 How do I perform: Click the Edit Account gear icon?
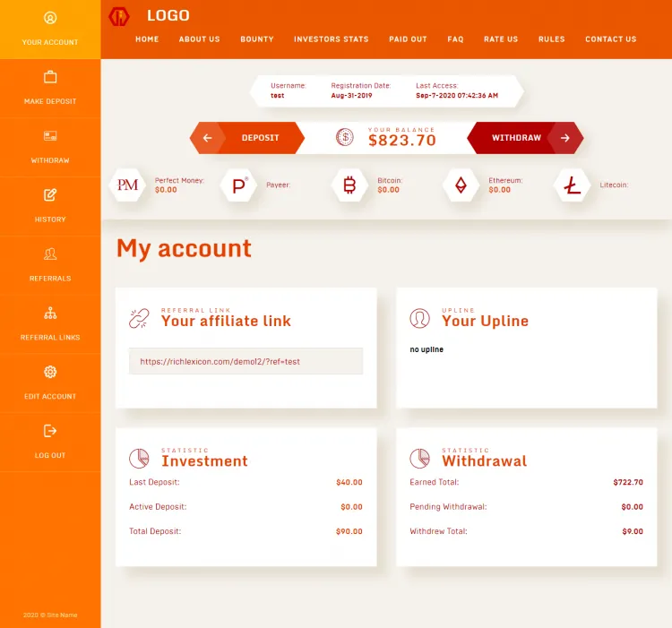tap(50, 372)
